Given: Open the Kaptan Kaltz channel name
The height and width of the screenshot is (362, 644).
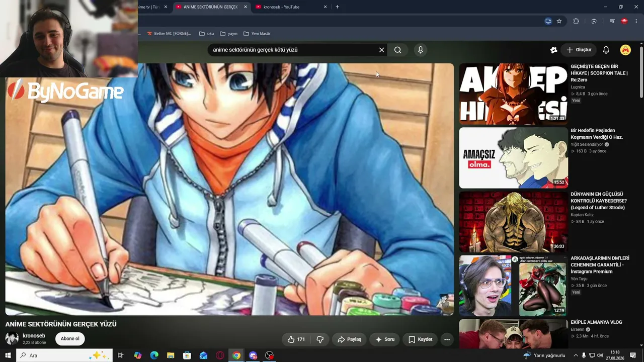Looking at the screenshot, I should pyautogui.click(x=582, y=215).
